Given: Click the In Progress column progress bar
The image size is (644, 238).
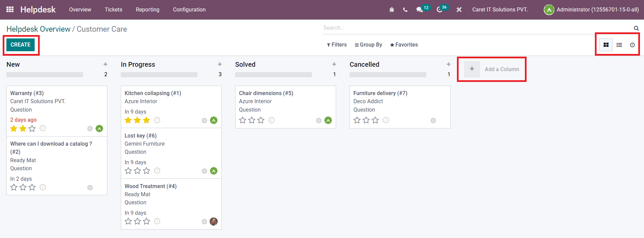Looking at the screenshot, I should [x=159, y=75].
